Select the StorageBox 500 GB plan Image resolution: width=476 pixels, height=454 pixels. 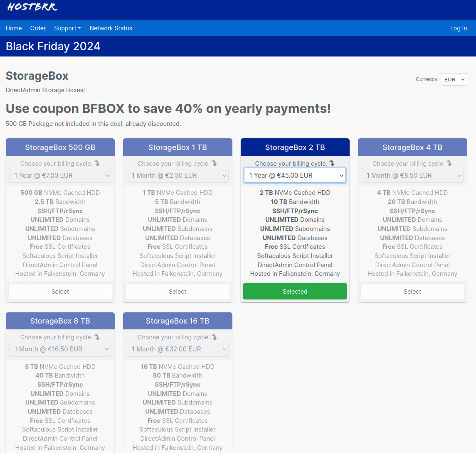(60, 292)
